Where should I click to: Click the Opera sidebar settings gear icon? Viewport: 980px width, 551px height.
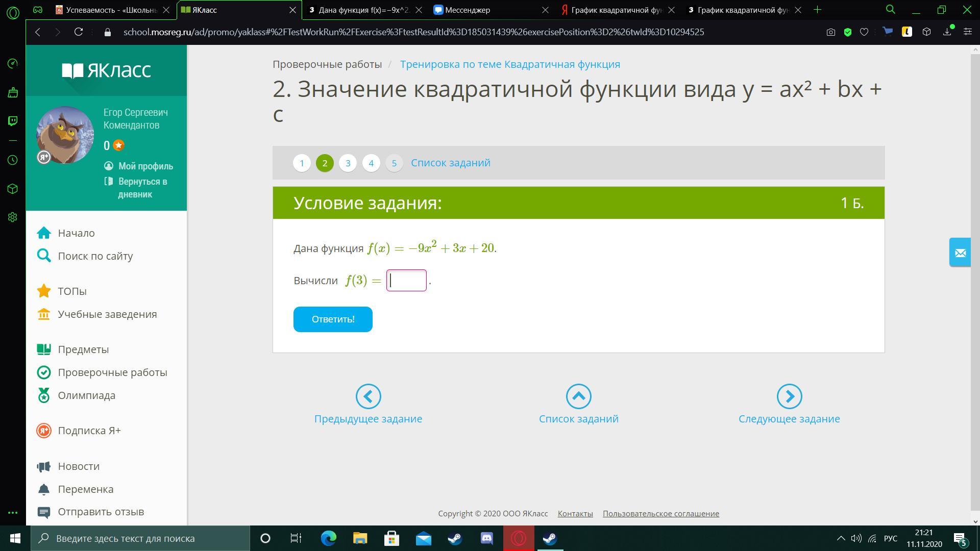pyautogui.click(x=13, y=217)
